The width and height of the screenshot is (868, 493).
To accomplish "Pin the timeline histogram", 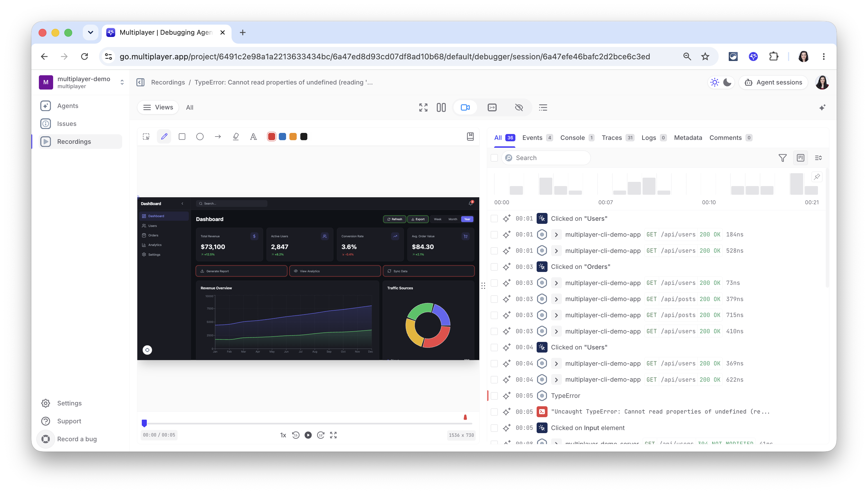I will [817, 177].
